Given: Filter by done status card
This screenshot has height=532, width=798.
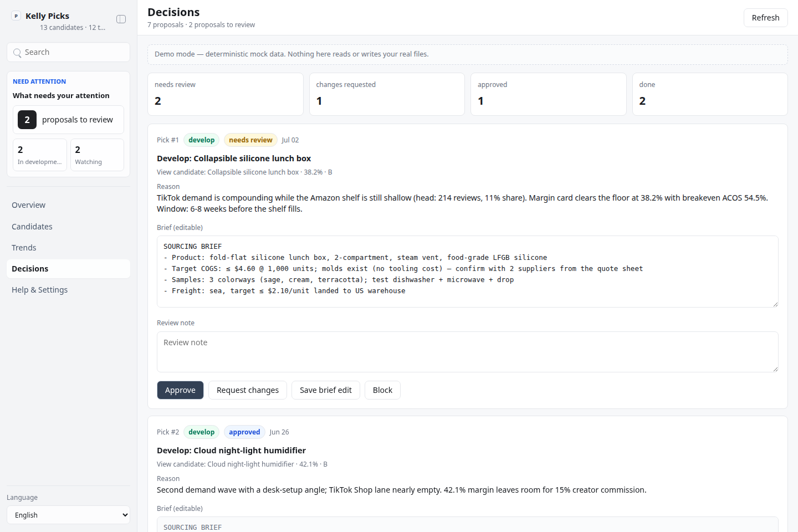Looking at the screenshot, I should coord(710,94).
